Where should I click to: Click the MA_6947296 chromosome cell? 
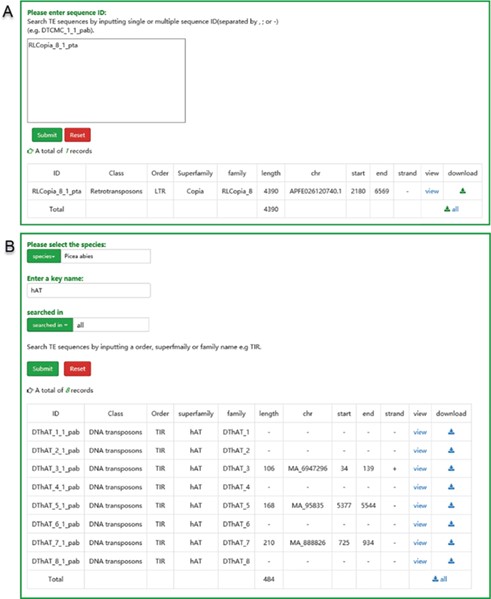308,468
